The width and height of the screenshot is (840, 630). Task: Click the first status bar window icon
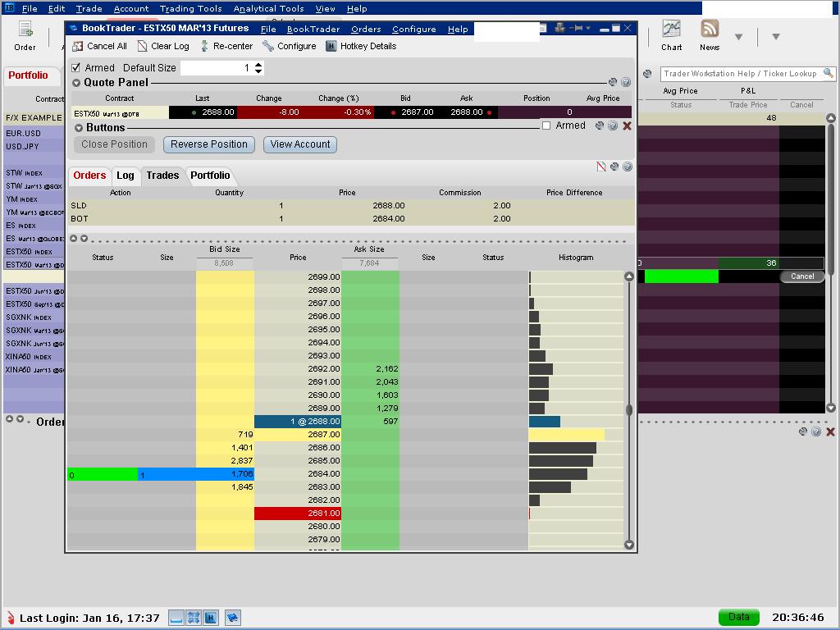[x=176, y=618]
